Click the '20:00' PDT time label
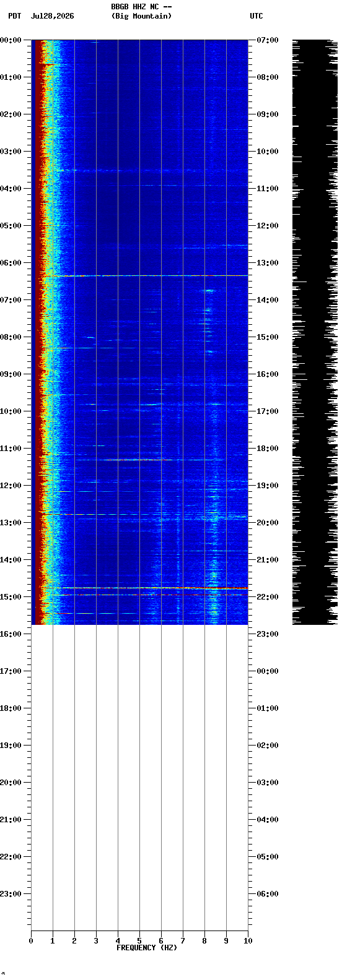Viewport: 342px width, 980px height. (11, 783)
